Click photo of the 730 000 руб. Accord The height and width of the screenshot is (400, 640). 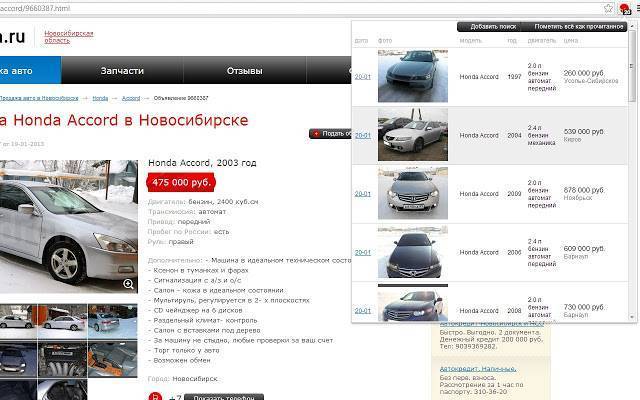point(413,303)
